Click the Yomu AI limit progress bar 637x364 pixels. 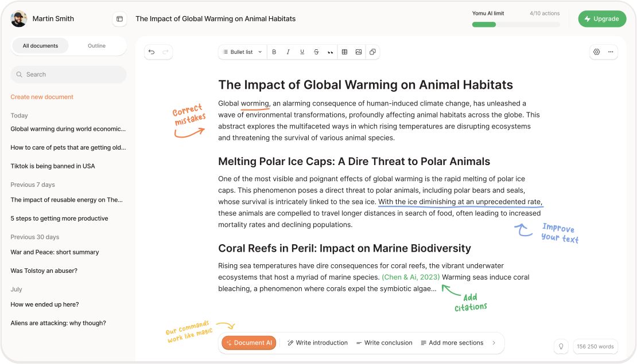515,25
